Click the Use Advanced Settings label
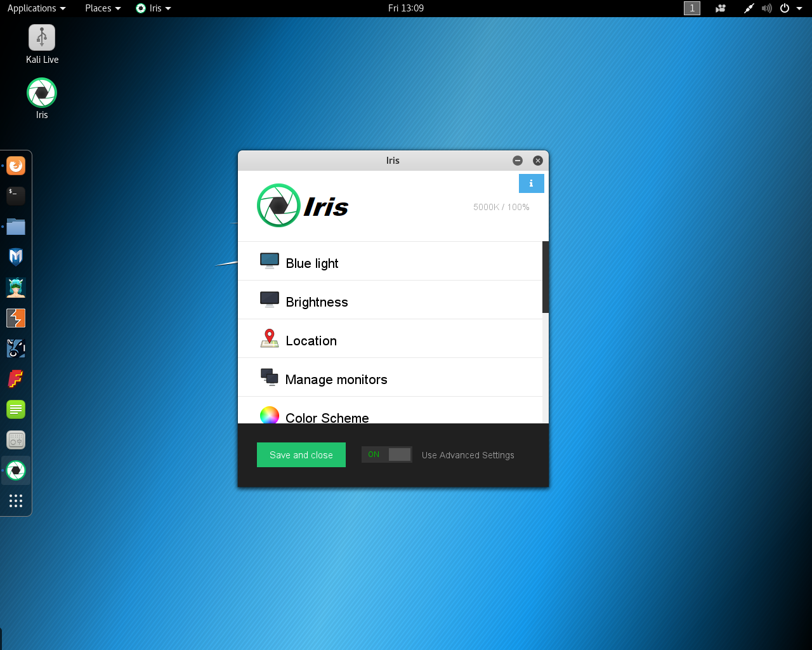The image size is (812, 650). 468,455
